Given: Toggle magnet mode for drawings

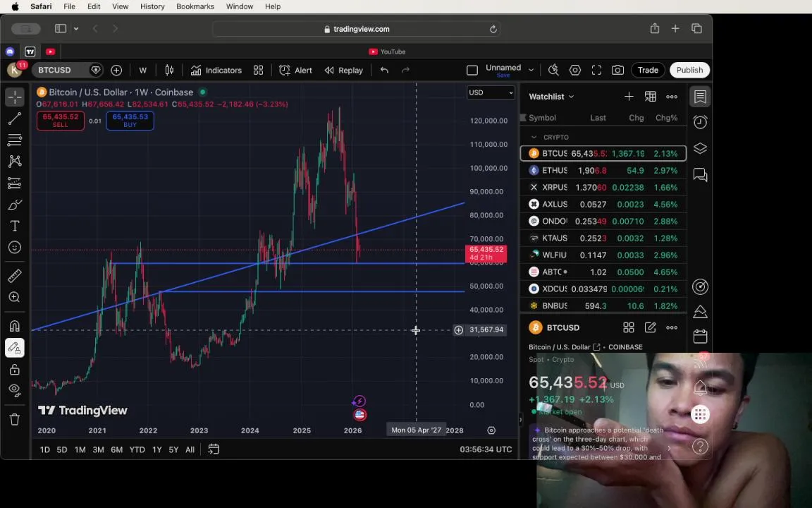Looking at the screenshot, I should click(x=15, y=326).
